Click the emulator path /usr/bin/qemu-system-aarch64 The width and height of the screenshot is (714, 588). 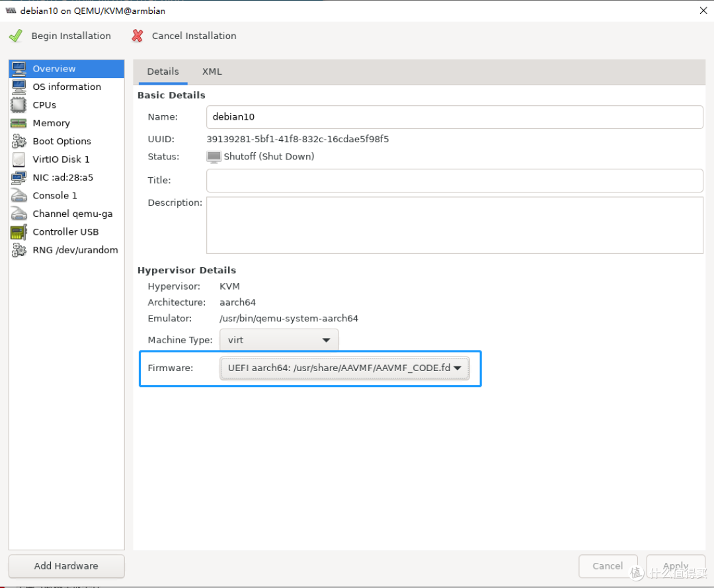coord(289,318)
